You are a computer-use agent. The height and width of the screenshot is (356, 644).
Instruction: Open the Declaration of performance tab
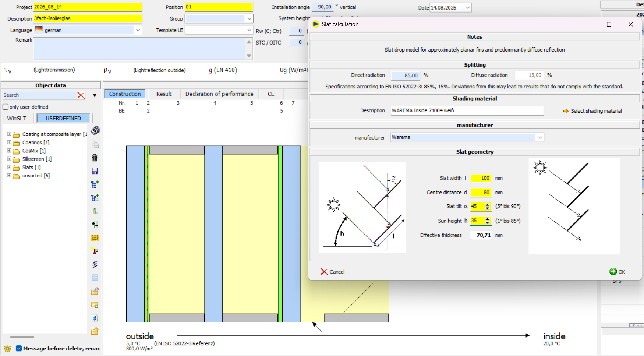tap(219, 94)
